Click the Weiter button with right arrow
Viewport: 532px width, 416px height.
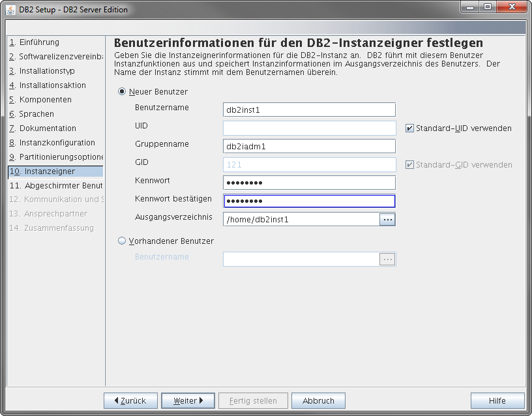(188, 401)
